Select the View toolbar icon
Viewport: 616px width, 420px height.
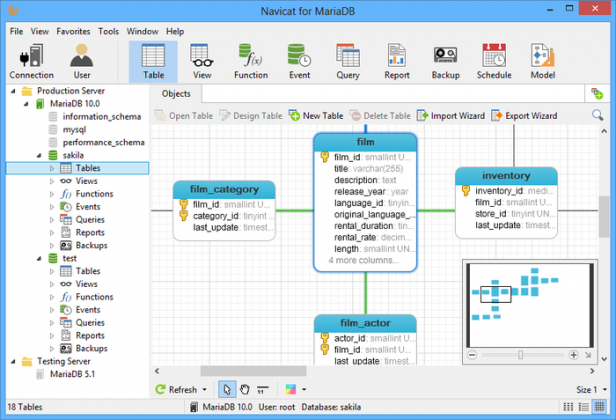tap(202, 60)
